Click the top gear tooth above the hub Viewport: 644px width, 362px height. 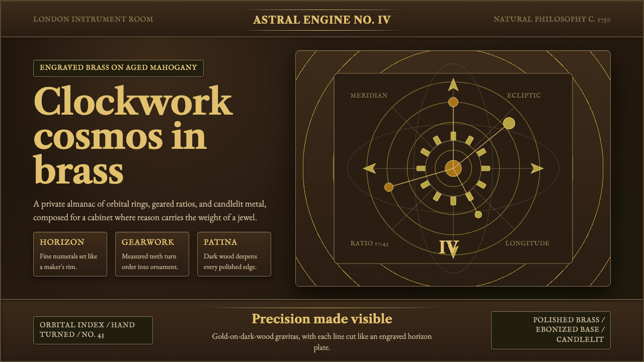pos(453,136)
